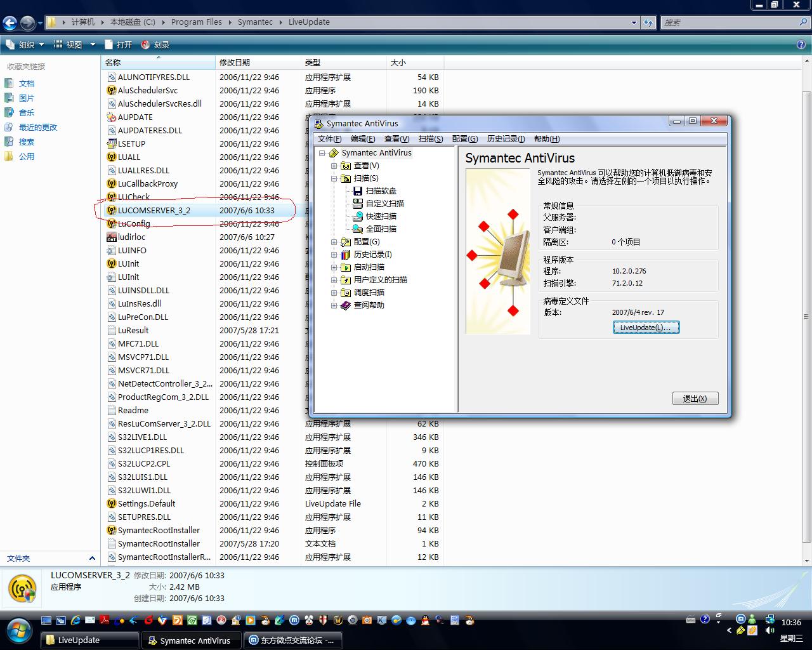The image size is (812, 650).
Task: Click the 最近的更改 favorites link
Action: click(x=38, y=127)
